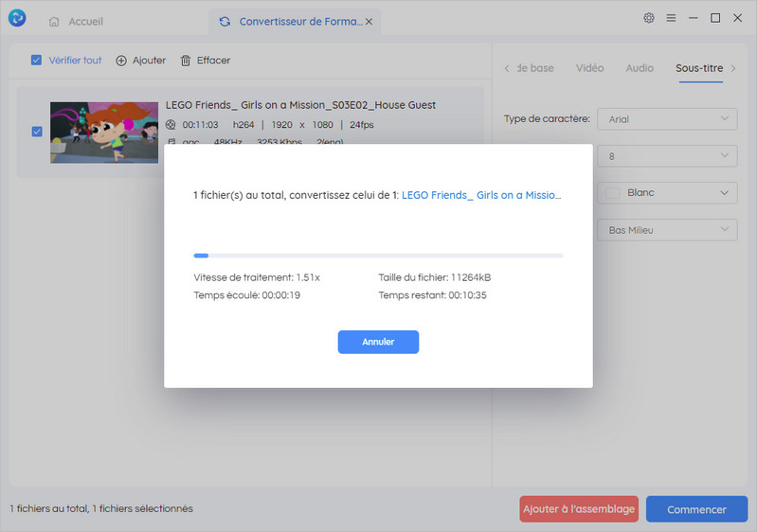Click the Ajouter à l'assemblage button
The image size is (757, 532).
[579, 509]
